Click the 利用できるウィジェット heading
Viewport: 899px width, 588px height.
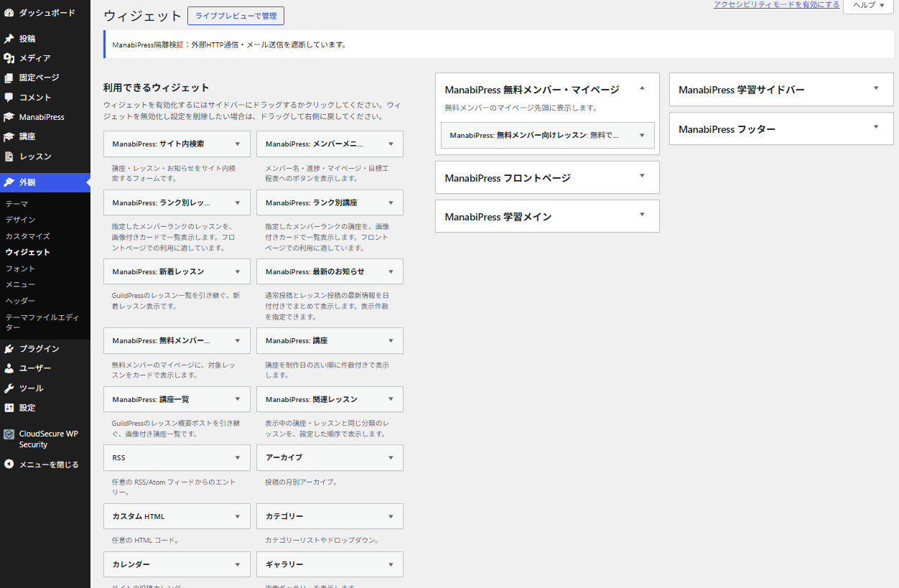coord(156,88)
